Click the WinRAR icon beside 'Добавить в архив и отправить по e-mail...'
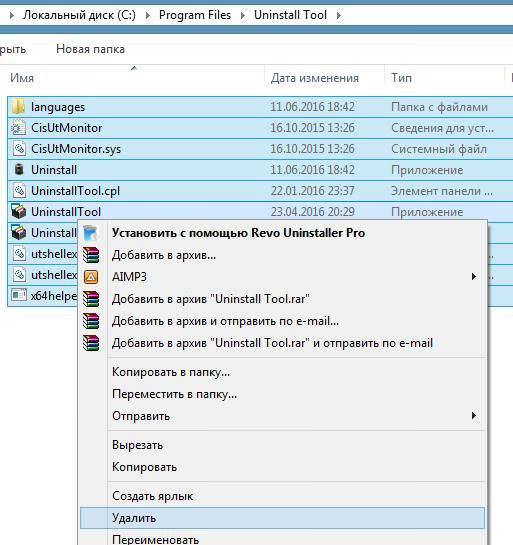 [x=91, y=321]
